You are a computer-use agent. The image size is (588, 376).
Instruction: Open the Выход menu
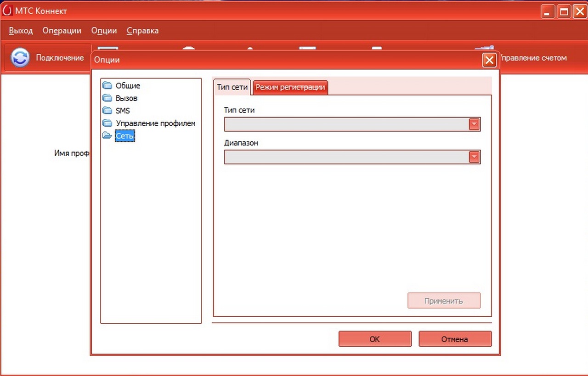coord(21,31)
